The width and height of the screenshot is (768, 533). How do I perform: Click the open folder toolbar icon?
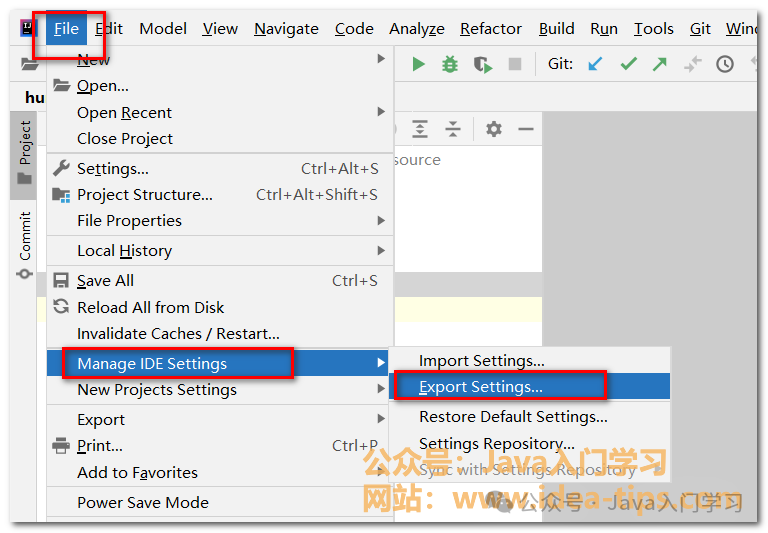click(x=29, y=64)
